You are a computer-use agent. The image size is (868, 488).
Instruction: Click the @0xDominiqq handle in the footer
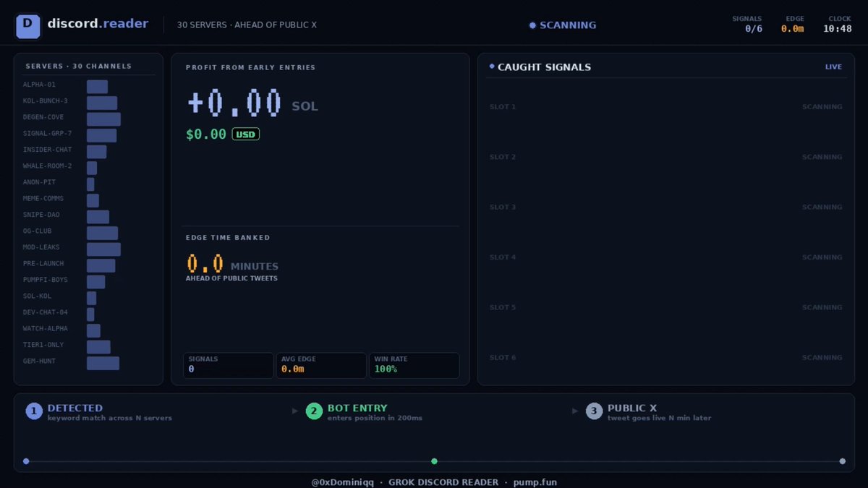(342, 482)
